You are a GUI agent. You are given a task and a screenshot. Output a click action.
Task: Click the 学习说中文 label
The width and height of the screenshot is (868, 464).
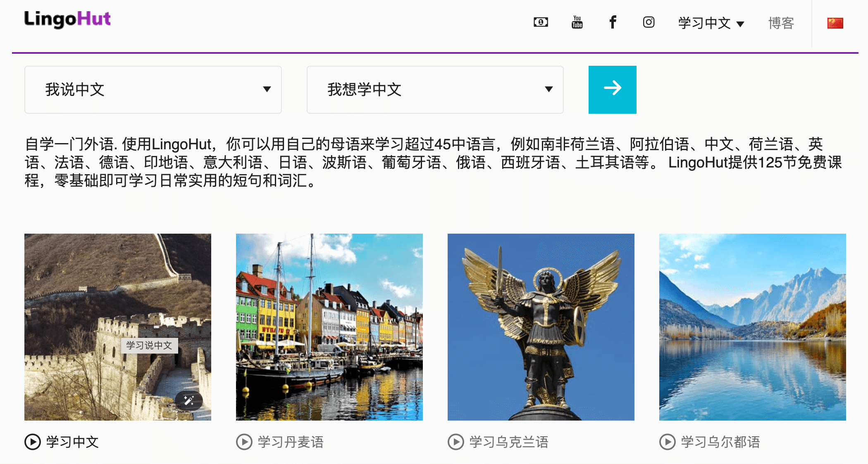click(150, 346)
